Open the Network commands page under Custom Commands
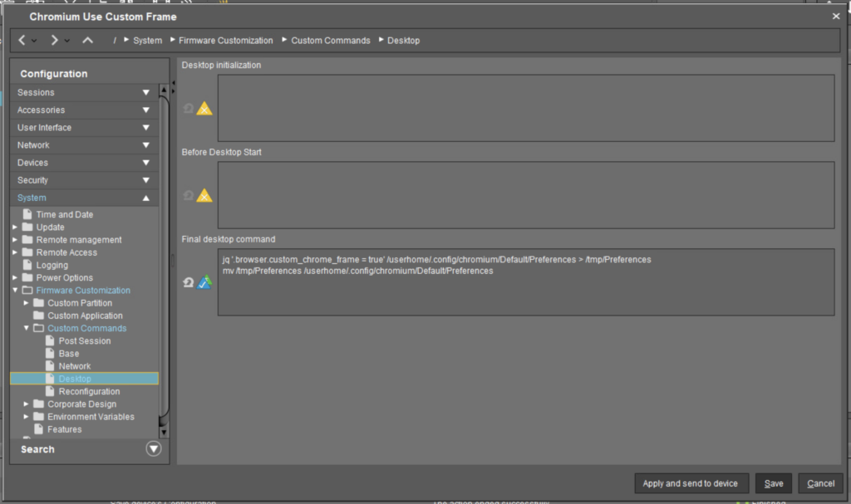Screen dimensions: 851x504 pyautogui.click(x=74, y=366)
